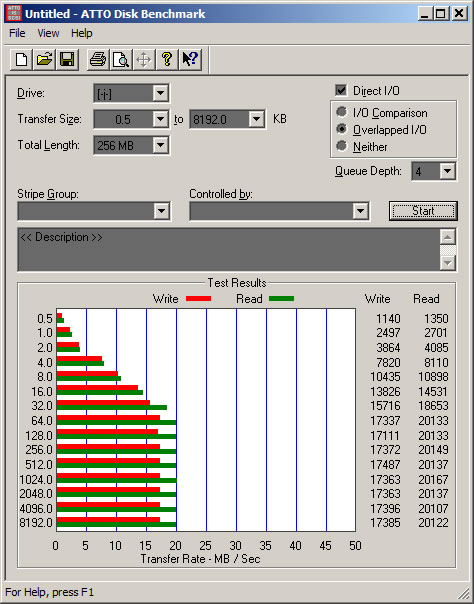Click the Print toolbar icon

click(x=98, y=60)
